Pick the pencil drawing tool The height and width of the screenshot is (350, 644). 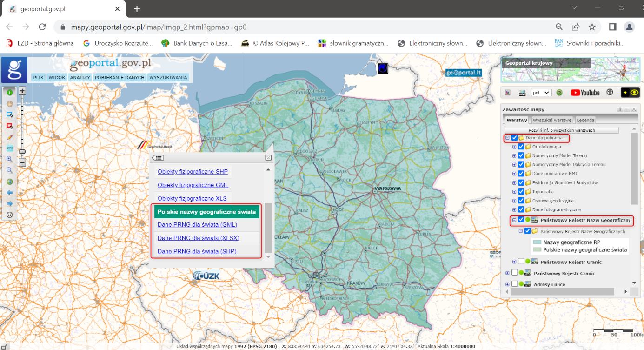[x=9, y=137]
